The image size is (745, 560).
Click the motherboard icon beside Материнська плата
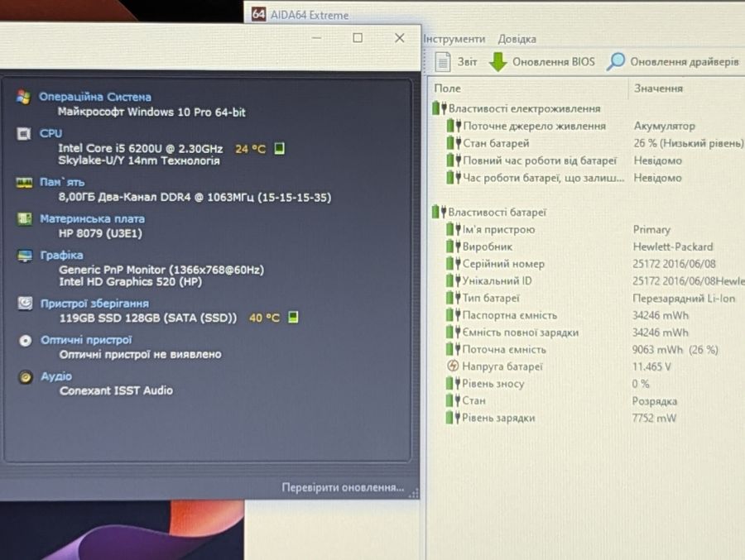point(25,219)
